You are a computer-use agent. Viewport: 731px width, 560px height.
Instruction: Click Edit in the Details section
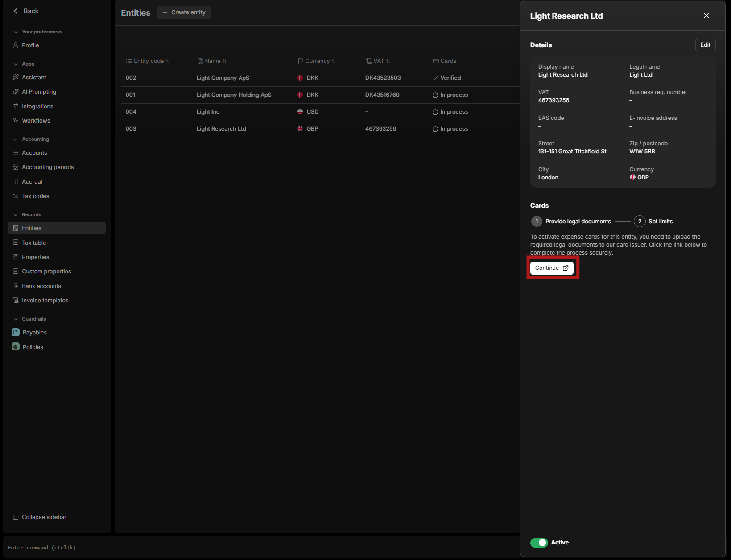pyautogui.click(x=705, y=45)
